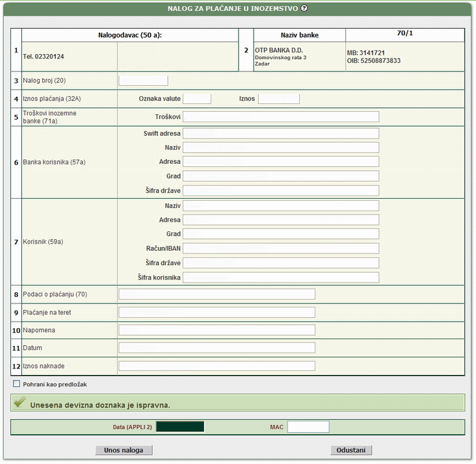Click the Oznaka valute field

point(197,99)
